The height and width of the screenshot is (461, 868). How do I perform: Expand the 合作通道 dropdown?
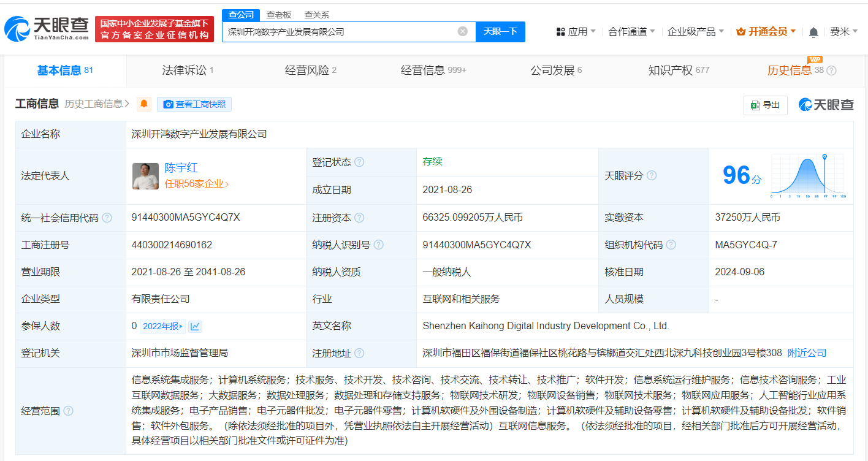631,31
